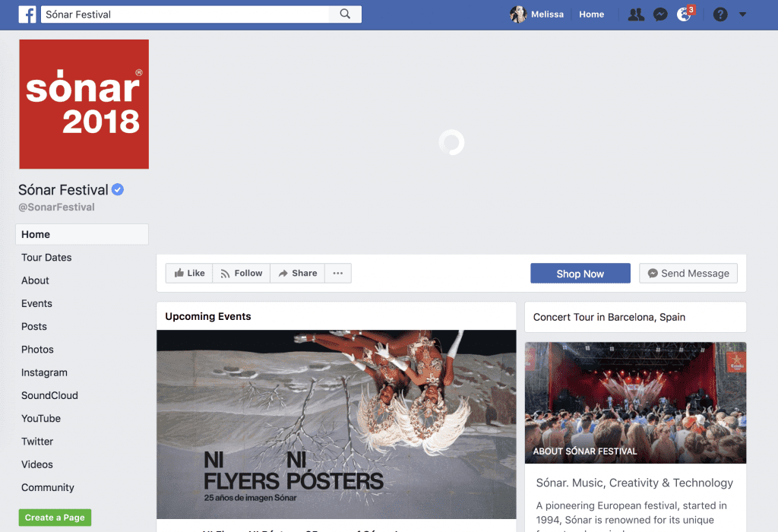Click the Send Message button

click(x=688, y=274)
